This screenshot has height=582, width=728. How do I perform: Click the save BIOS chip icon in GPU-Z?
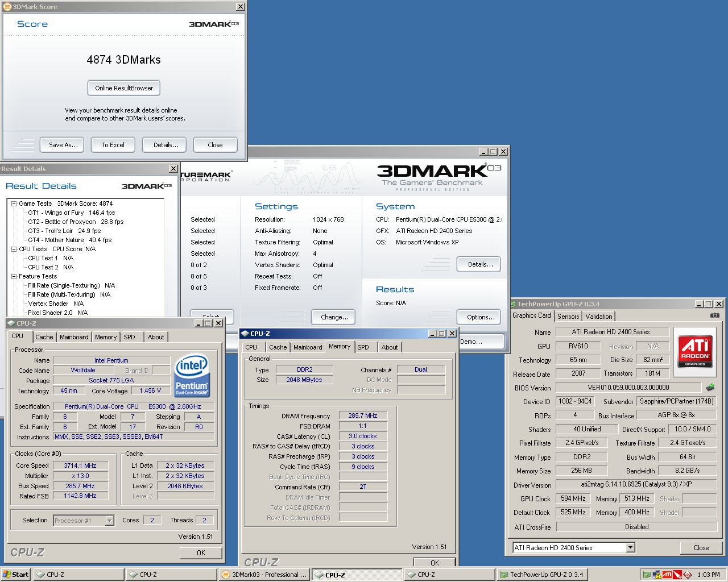pos(710,388)
